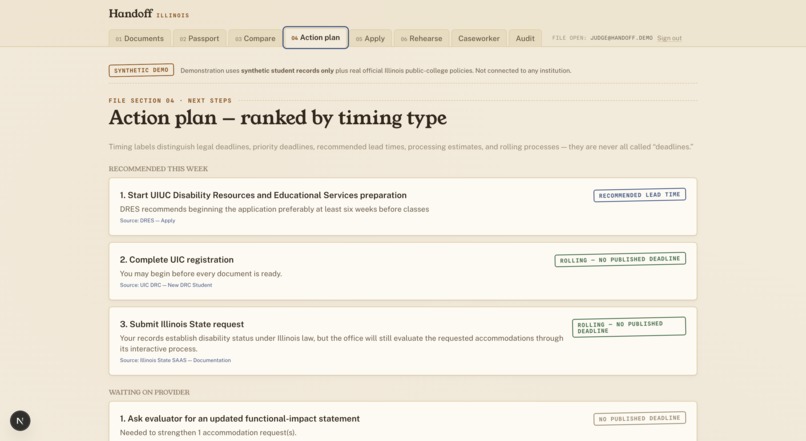Select heading Start UIUC Disability Resources preparation
806x441 pixels.
tap(263, 195)
